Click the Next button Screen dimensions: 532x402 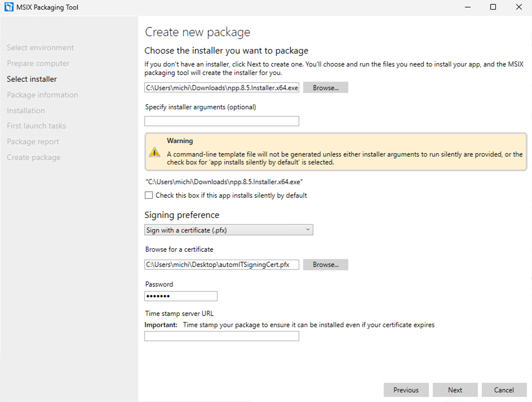(455, 390)
